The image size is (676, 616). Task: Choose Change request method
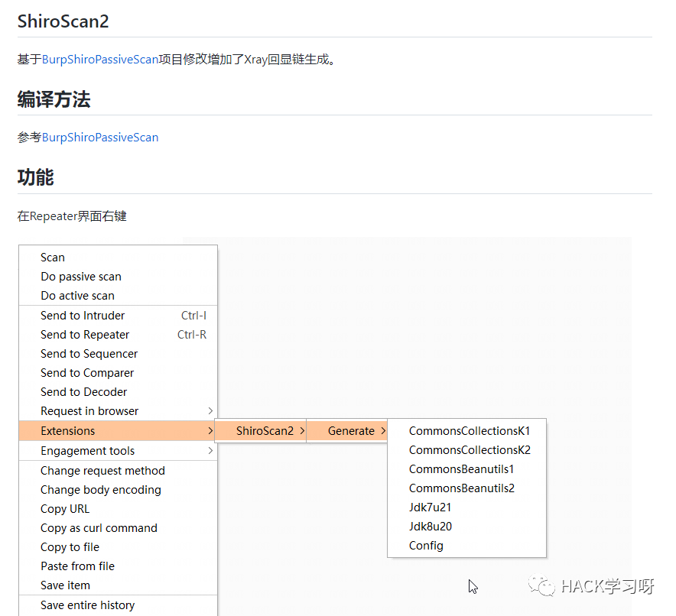click(118, 470)
